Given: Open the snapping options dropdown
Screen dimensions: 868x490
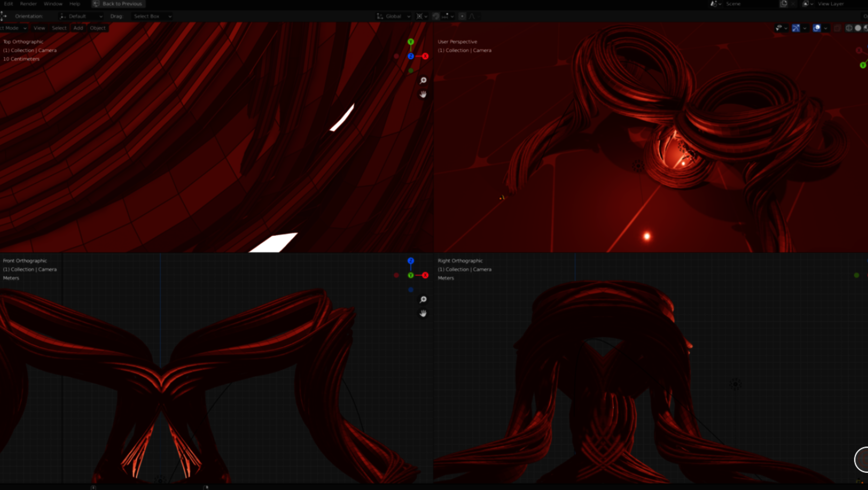Looking at the screenshot, I should click(x=447, y=16).
